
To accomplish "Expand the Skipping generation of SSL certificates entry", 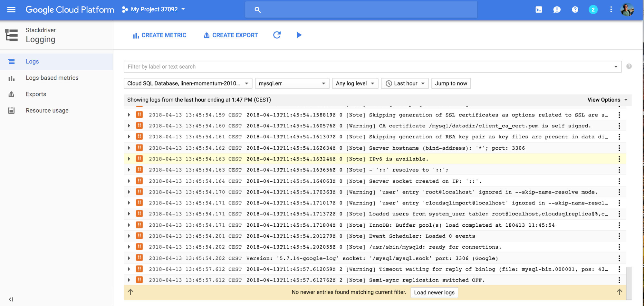I will tap(129, 115).
